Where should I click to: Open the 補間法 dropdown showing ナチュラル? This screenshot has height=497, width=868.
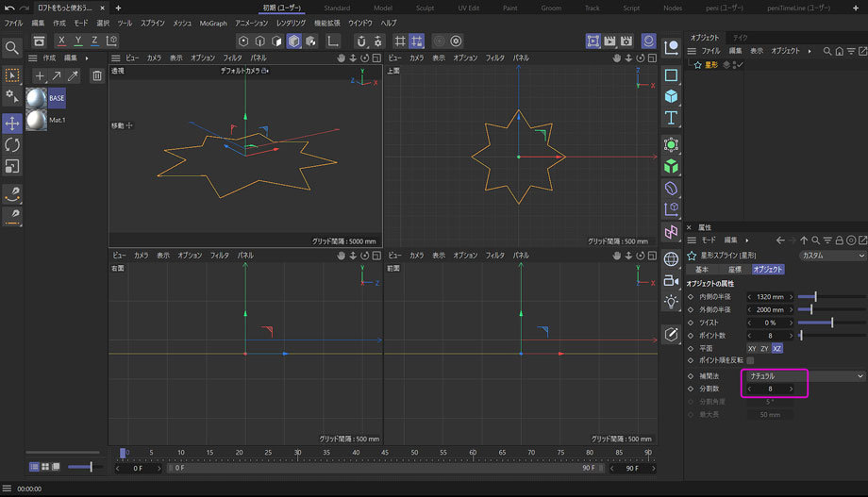[804, 375]
